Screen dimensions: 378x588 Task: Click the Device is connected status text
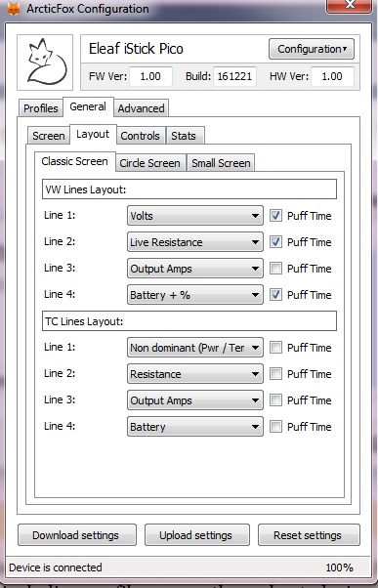[x=56, y=567]
